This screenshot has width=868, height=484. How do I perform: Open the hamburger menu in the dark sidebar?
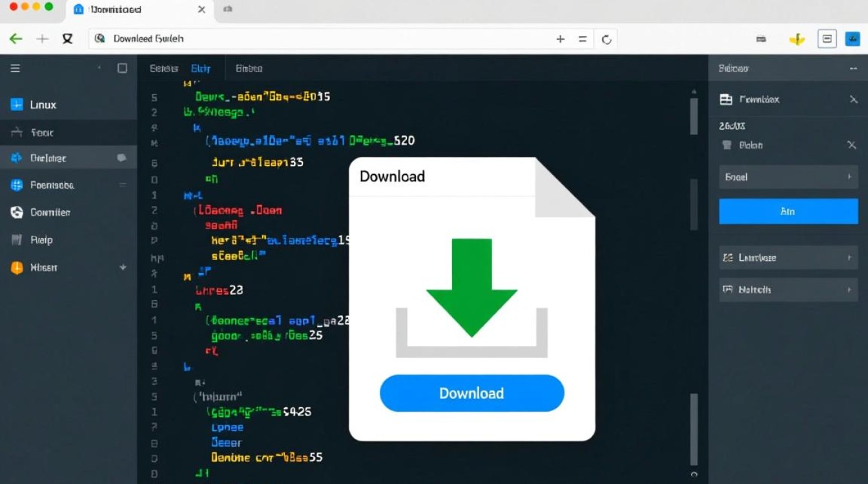tap(16, 68)
